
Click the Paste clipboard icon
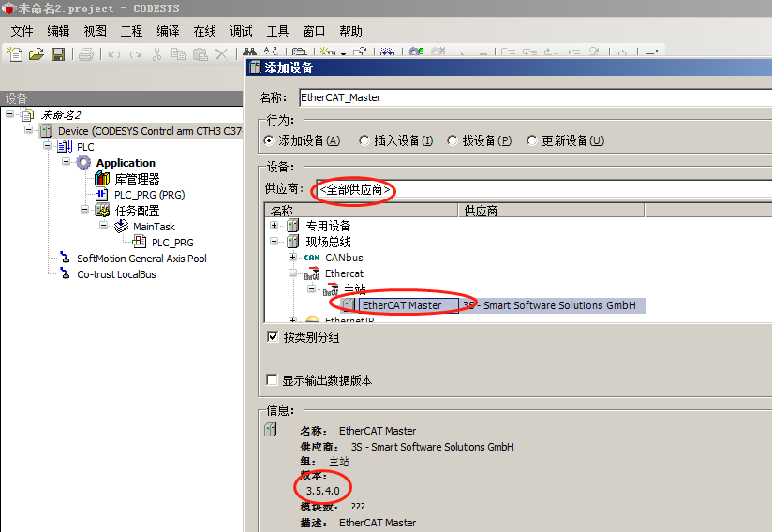pos(200,54)
